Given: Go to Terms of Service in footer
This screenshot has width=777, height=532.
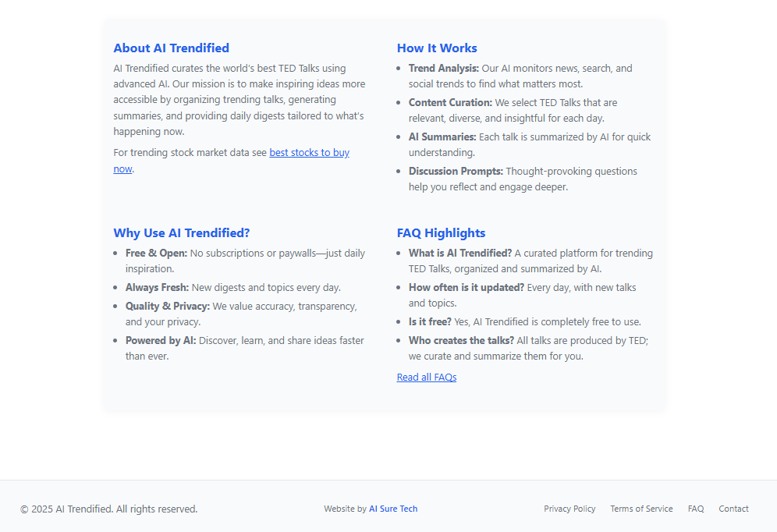Looking at the screenshot, I should pos(641,509).
